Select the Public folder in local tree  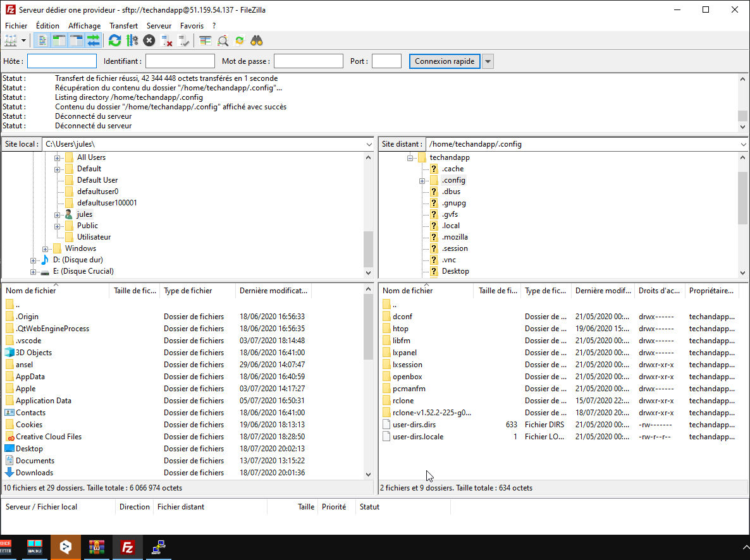[x=87, y=226]
